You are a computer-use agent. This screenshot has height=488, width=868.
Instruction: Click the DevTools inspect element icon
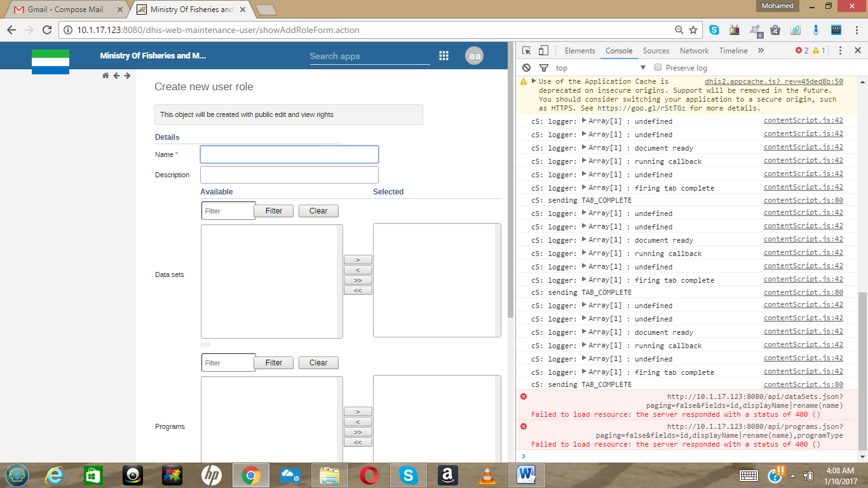527,51
